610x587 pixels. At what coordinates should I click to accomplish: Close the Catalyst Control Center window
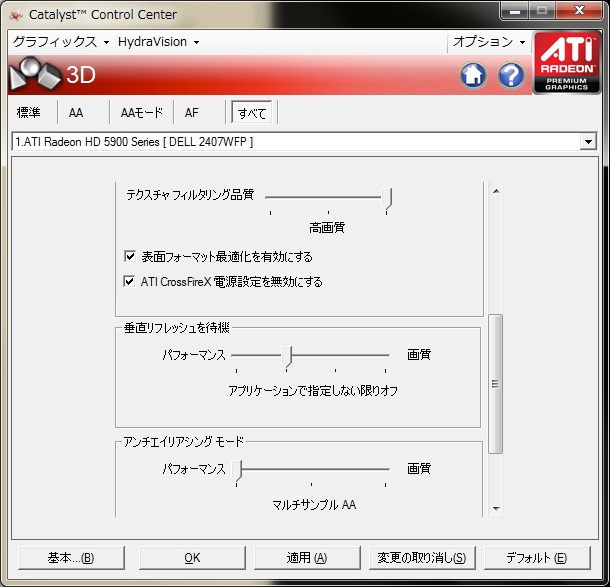(x=580, y=11)
